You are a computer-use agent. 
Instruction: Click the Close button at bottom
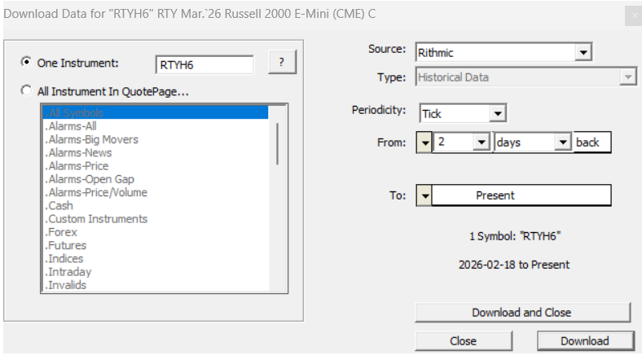click(463, 341)
